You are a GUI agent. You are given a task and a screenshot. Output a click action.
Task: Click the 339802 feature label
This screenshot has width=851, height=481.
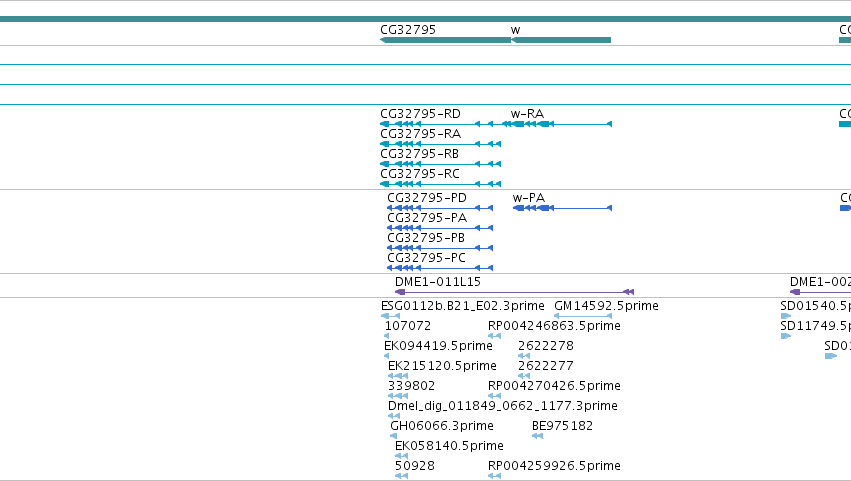[x=411, y=386]
